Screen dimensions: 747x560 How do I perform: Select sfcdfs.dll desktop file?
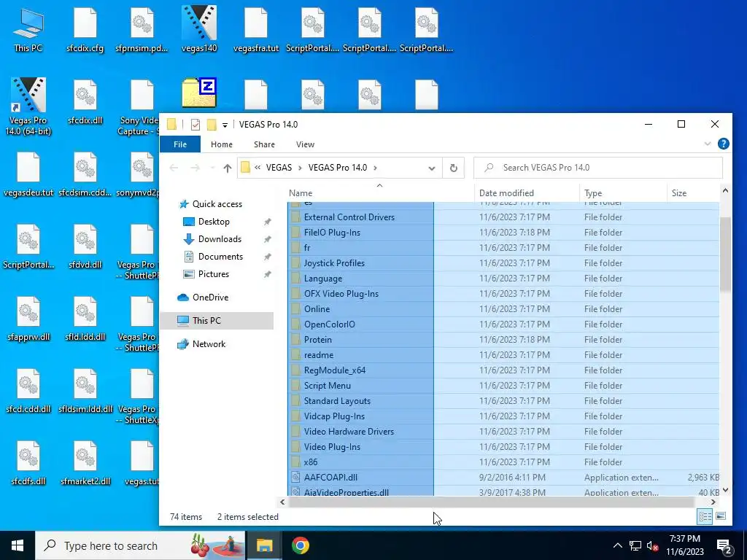coord(28,463)
